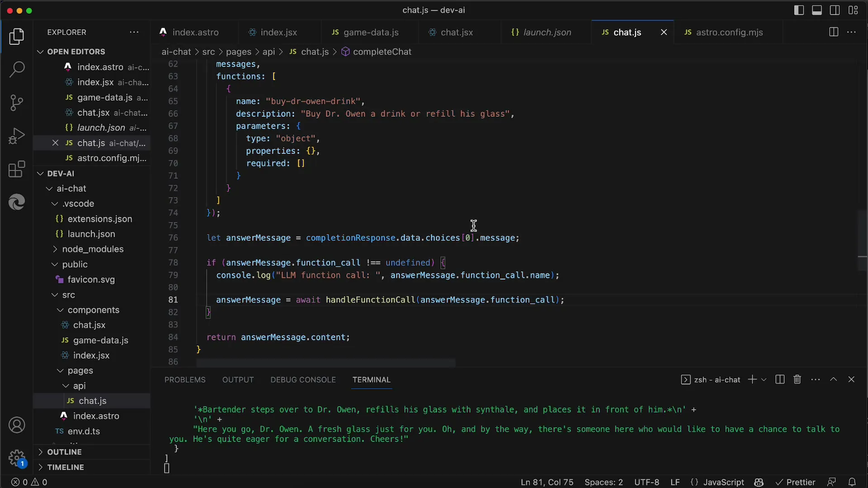Open the Extensions view

coord(17,169)
